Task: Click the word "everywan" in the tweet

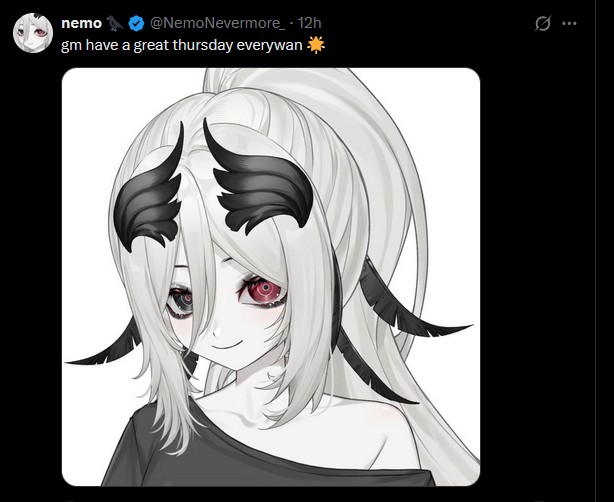Action: point(269,46)
